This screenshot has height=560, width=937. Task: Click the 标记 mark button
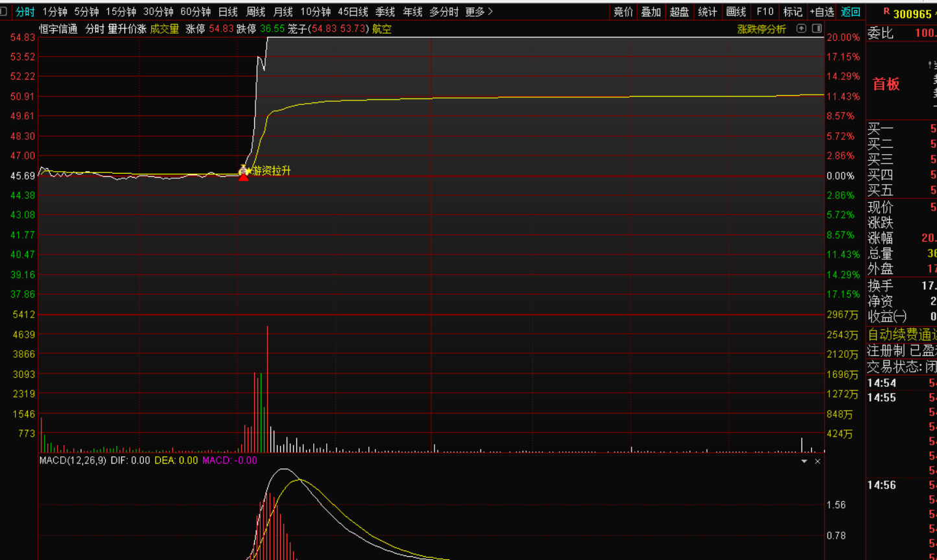click(792, 12)
